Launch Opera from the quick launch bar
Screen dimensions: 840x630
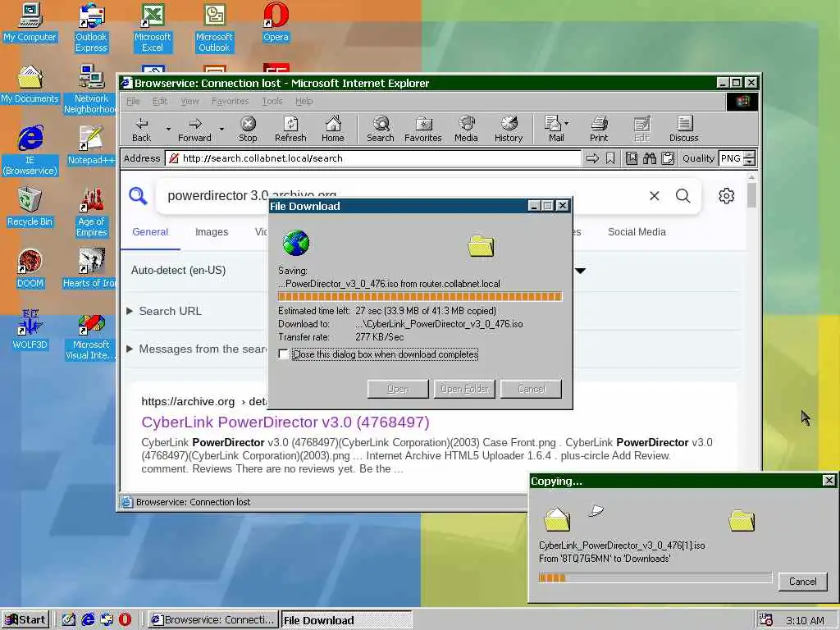pyautogui.click(x=125, y=620)
